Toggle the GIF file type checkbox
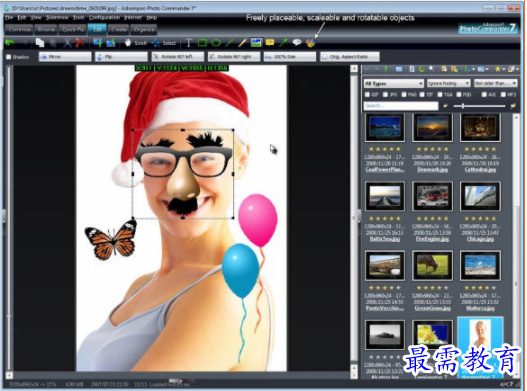This screenshot has width=527, height=391. [367, 95]
